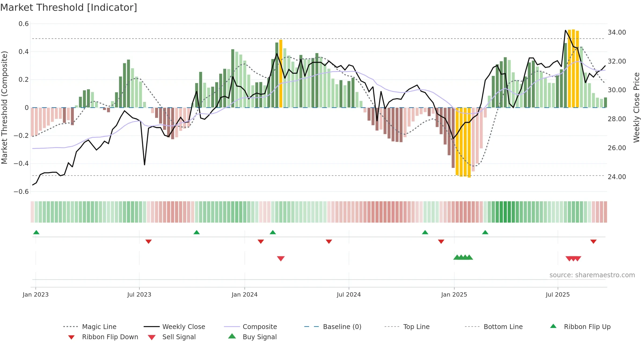644x362 pixels.
Task: Click the Ribbon Flip Up marker near Feb 2024
Action: tap(273, 232)
